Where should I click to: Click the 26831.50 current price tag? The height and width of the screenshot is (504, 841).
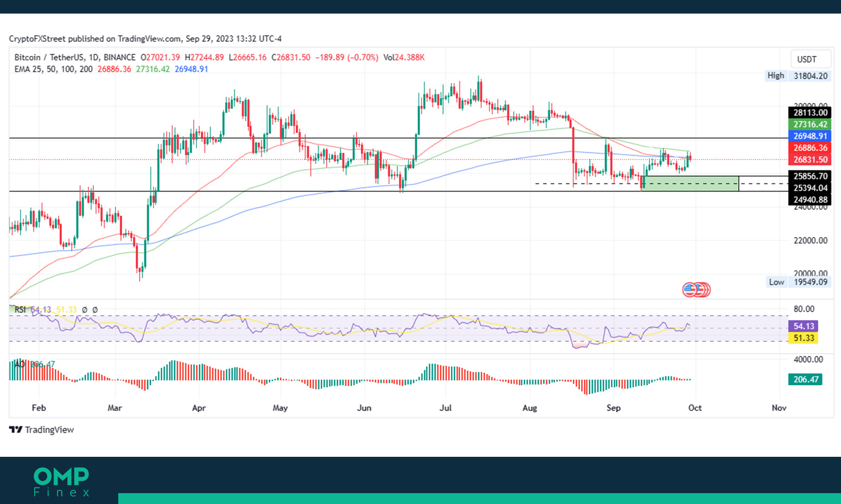tap(810, 160)
